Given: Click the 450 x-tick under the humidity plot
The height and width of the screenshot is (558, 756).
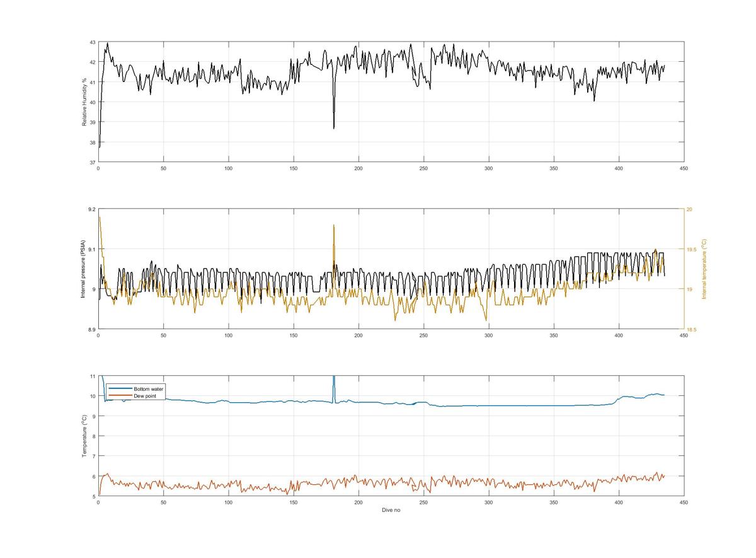Looking at the screenshot, I should [x=684, y=168].
